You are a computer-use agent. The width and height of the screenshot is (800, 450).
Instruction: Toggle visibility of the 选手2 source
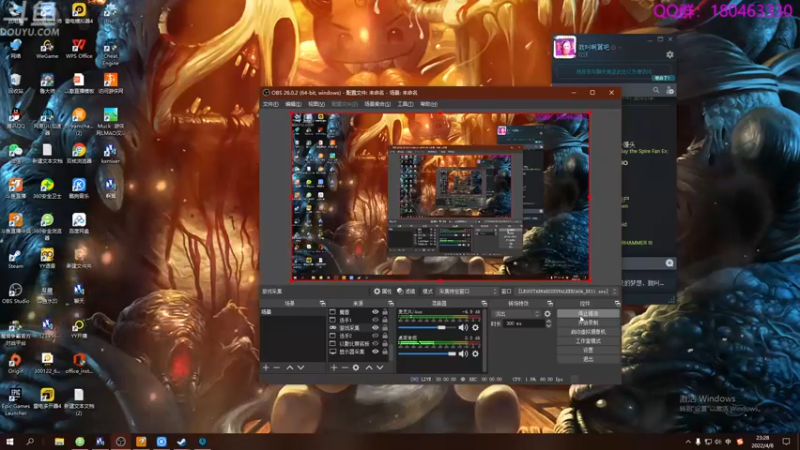pos(376,336)
